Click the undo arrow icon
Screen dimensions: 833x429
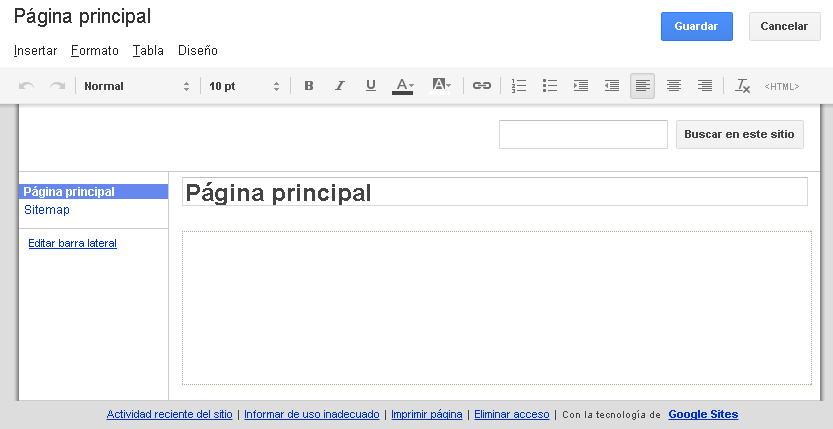point(27,86)
